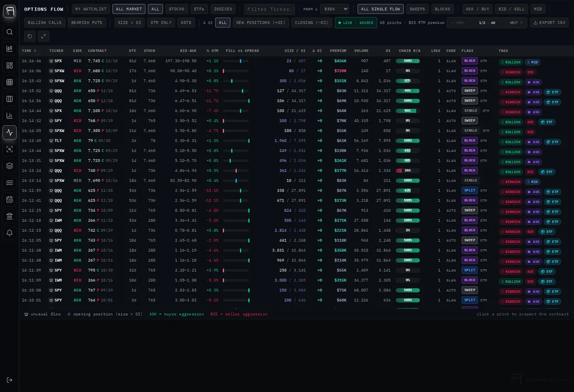Open the waves sidebar icon
This screenshot has width=574, height=392.
click(9, 183)
